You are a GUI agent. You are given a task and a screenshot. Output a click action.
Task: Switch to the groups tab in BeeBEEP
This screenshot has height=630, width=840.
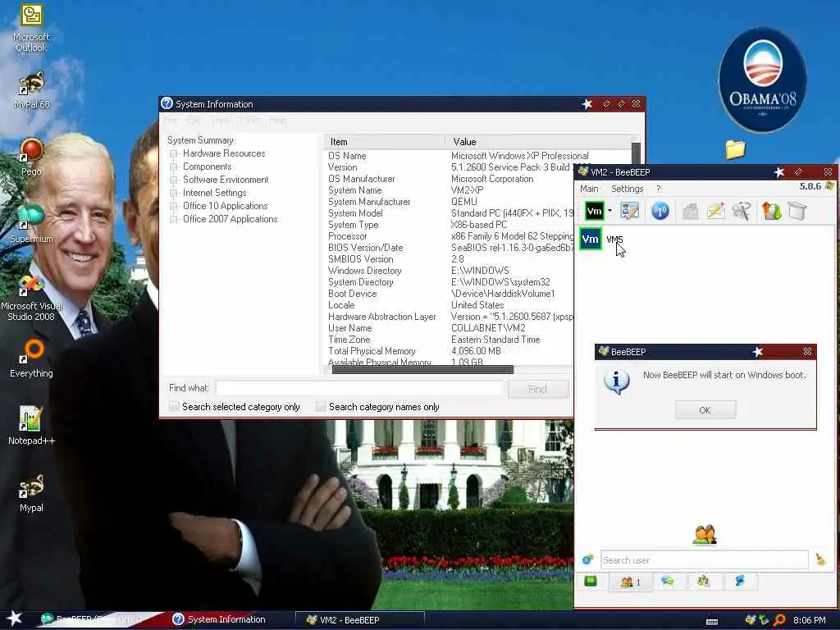click(703, 582)
